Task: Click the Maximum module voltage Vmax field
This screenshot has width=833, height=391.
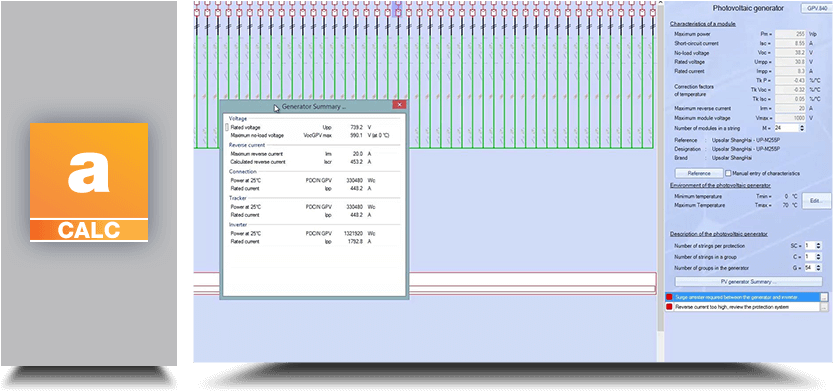Action: click(x=790, y=118)
